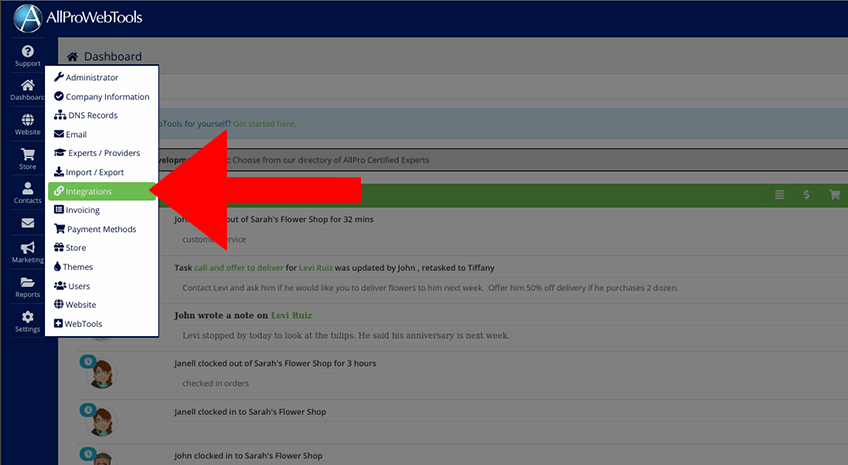This screenshot has height=465, width=848.
Task: Click 'Janell clocked in to Sarah's Flower Shop' text
Action: point(250,411)
